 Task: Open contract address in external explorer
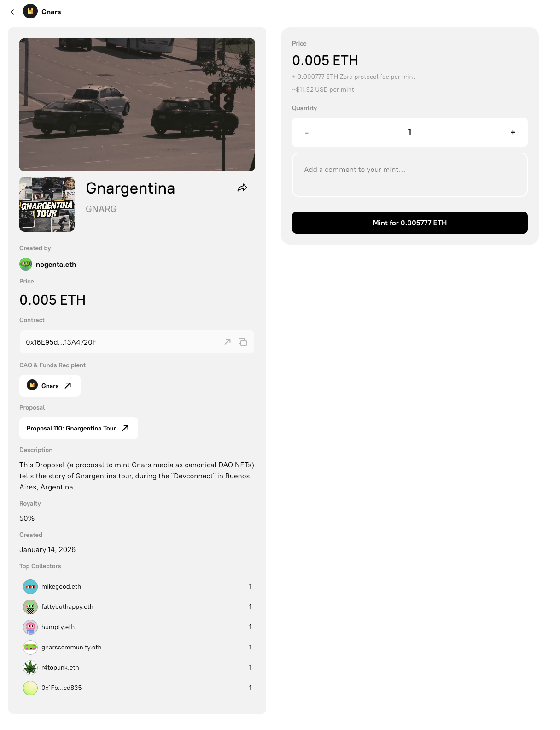click(227, 342)
